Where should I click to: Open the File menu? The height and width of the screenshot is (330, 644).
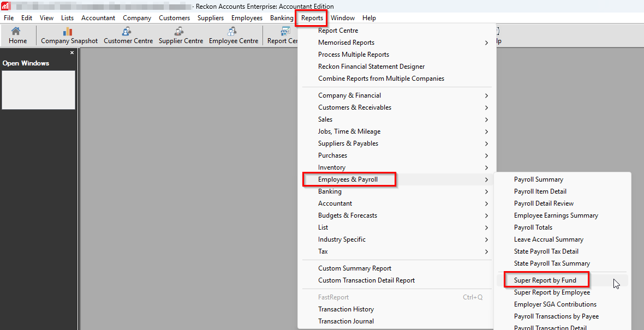(9, 18)
